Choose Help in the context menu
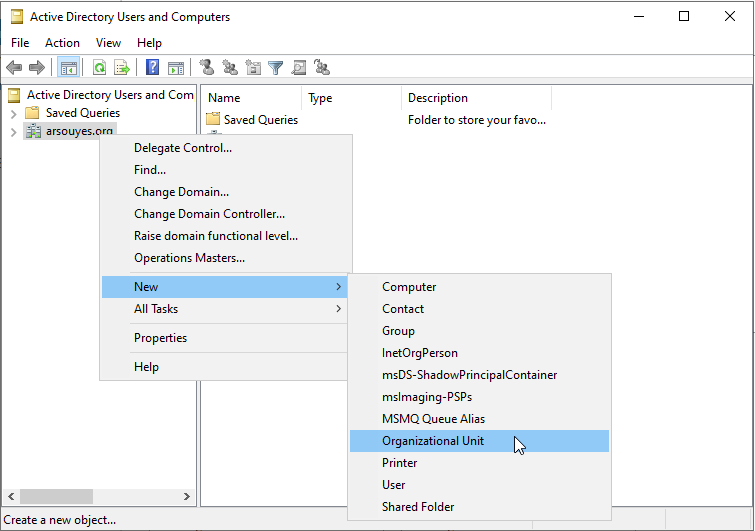This screenshot has height=531, width=755. 224,367
